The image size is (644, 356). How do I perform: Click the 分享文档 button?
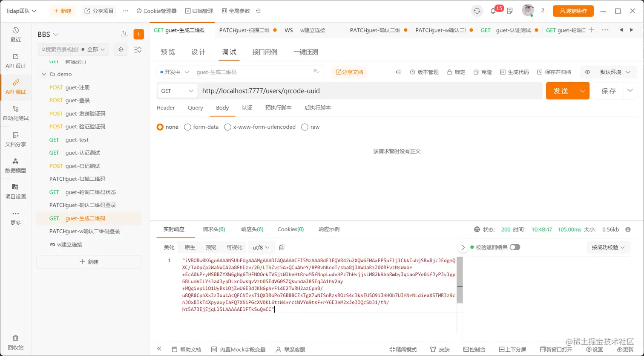click(349, 72)
